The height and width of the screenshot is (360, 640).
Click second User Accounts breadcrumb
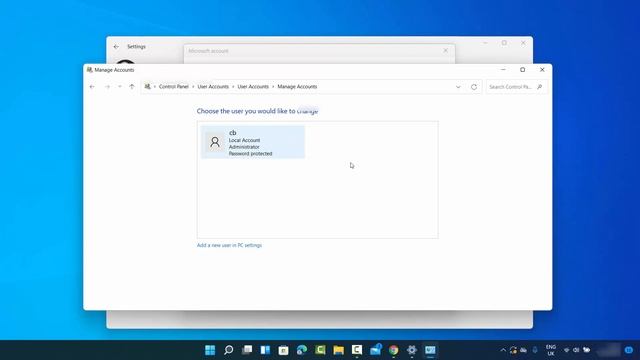(x=253, y=87)
